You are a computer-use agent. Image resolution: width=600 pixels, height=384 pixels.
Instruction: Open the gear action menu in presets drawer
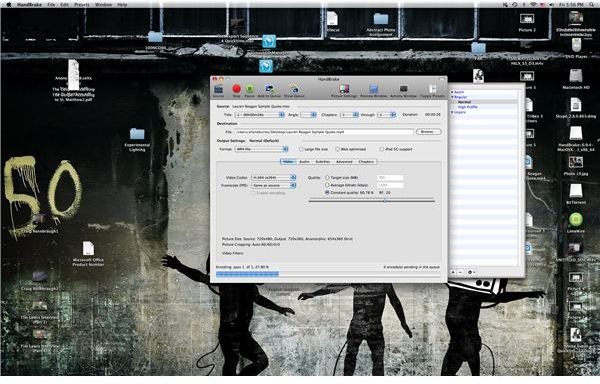point(471,272)
